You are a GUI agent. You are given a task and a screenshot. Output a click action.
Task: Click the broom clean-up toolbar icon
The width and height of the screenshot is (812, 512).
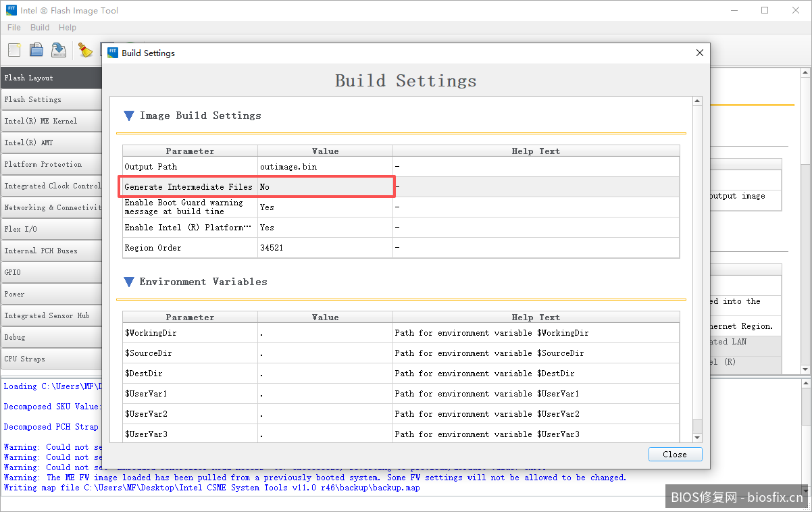85,49
